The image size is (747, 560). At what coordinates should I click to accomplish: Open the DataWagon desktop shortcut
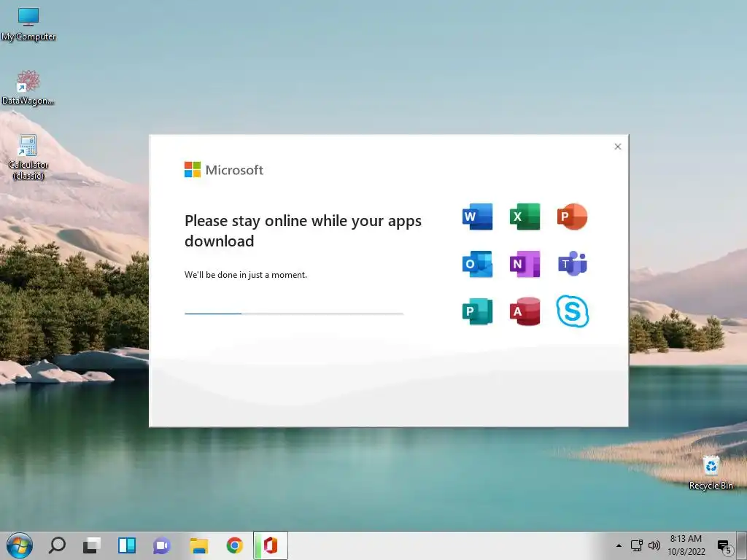pos(28,88)
